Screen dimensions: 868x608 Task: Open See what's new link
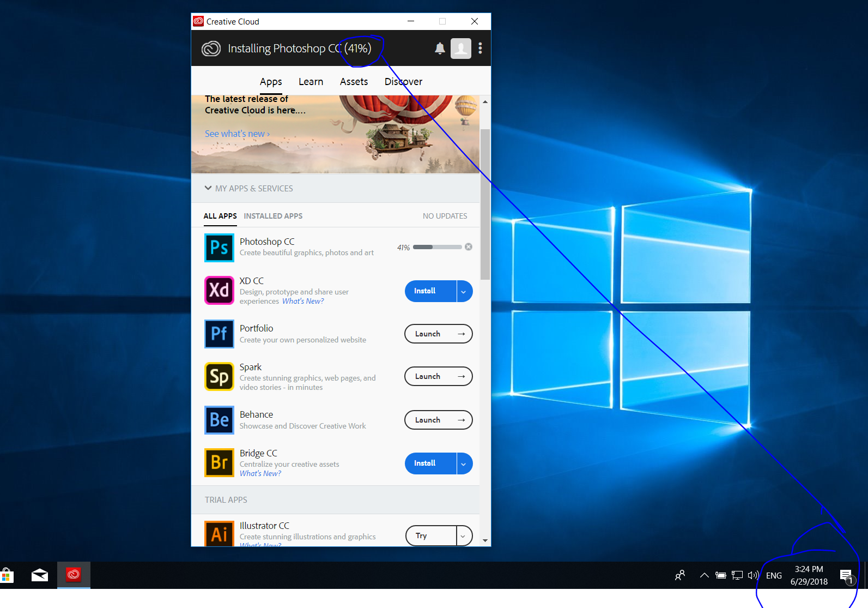[x=237, y=134]
